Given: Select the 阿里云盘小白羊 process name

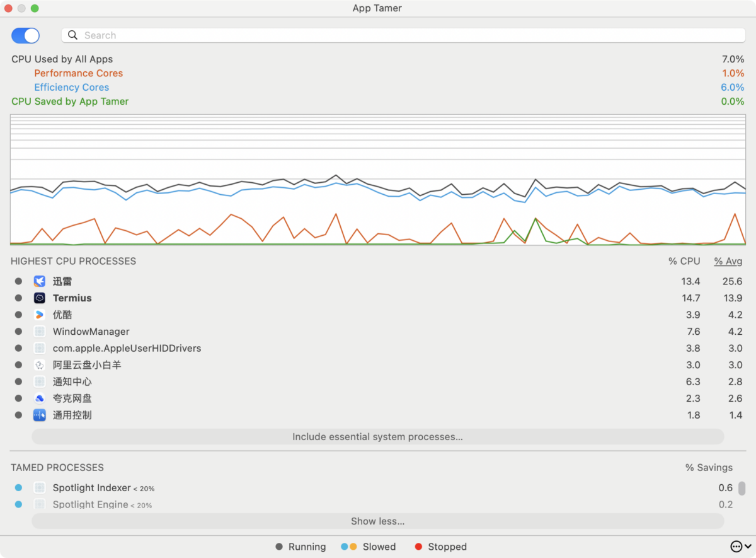Looking at the screenshot, I should coord(87,364).
